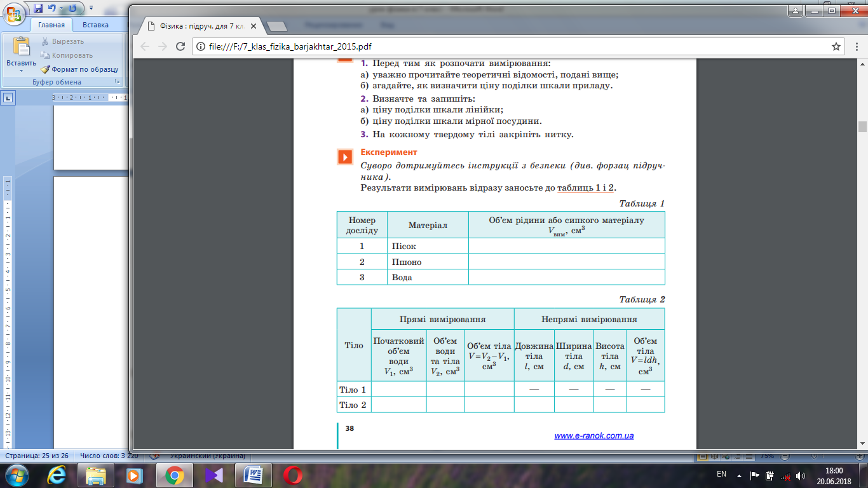Screen dimensions: 868x488
Task: Switch to Word via the taskbar icon
Action: click(x=254, y=475)
